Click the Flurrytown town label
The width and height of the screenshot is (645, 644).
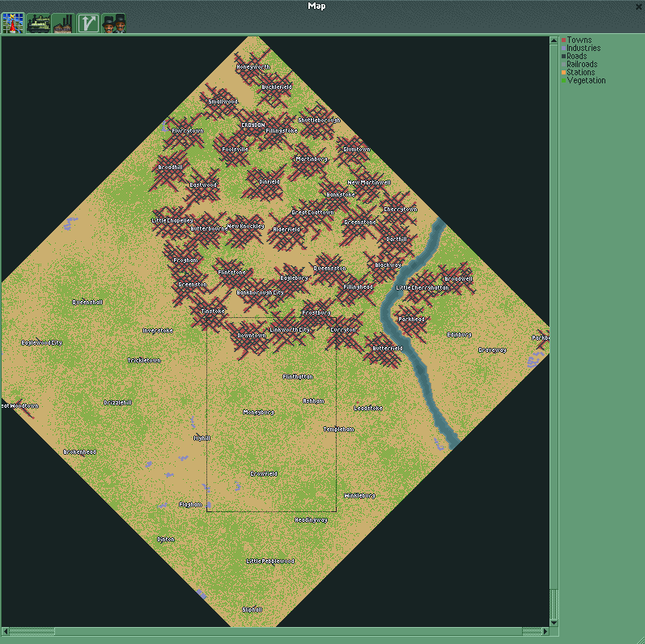(x=188, y=131)
